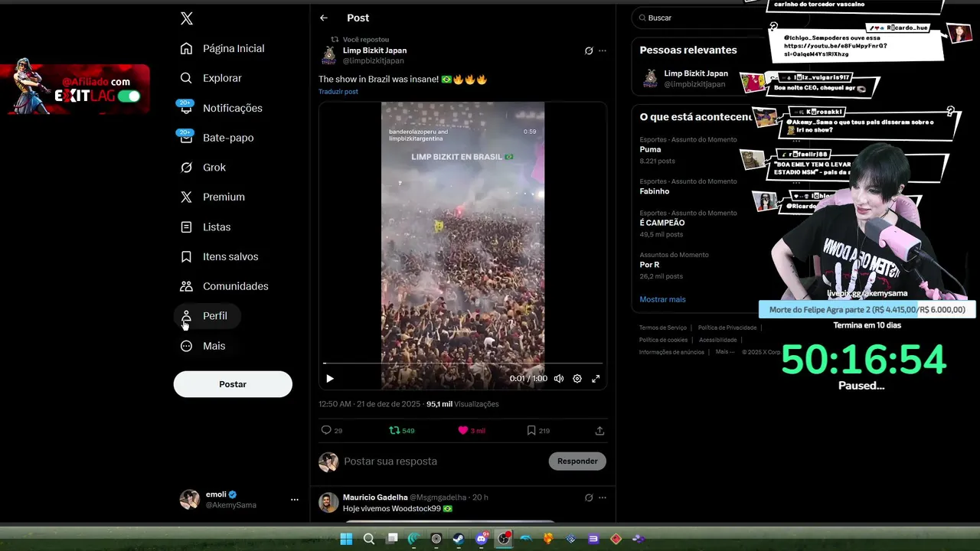The height and width of the screenshot is (551, 980).
Task: Go back with the arrow beside Post
Action: coord(324,18)
